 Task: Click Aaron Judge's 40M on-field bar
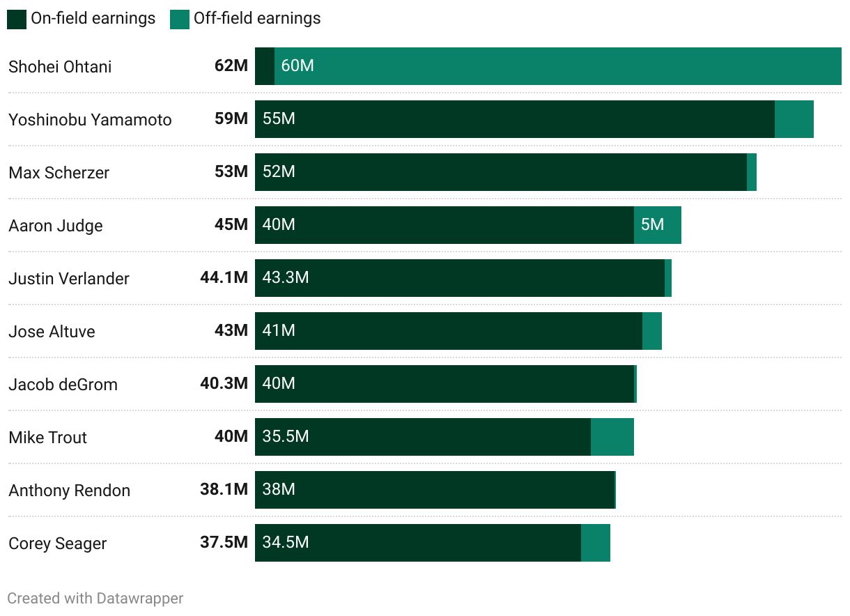pos(445,225)
